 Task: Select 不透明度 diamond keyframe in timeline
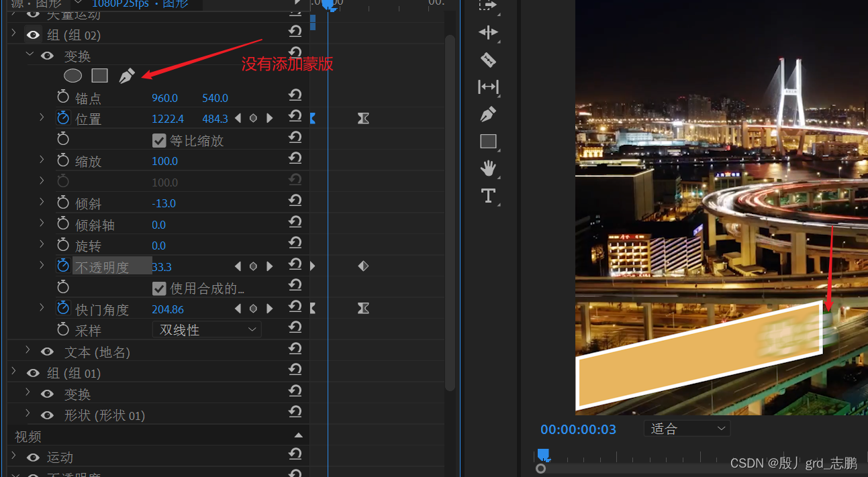coord(363,266)
